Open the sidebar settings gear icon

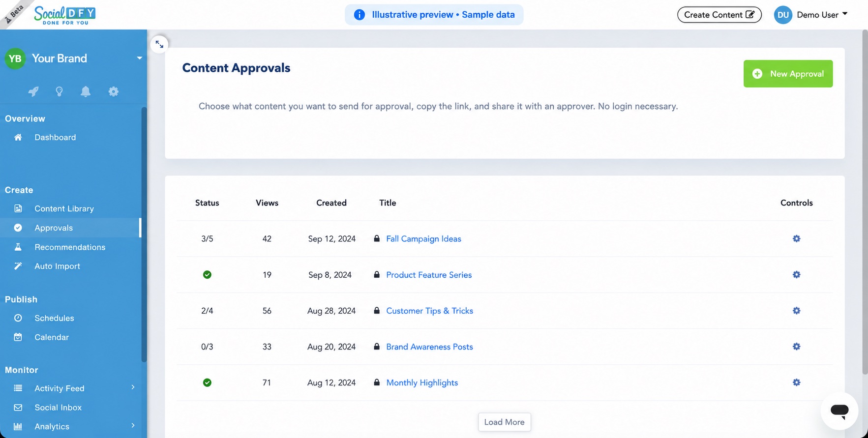click(114, 91)
